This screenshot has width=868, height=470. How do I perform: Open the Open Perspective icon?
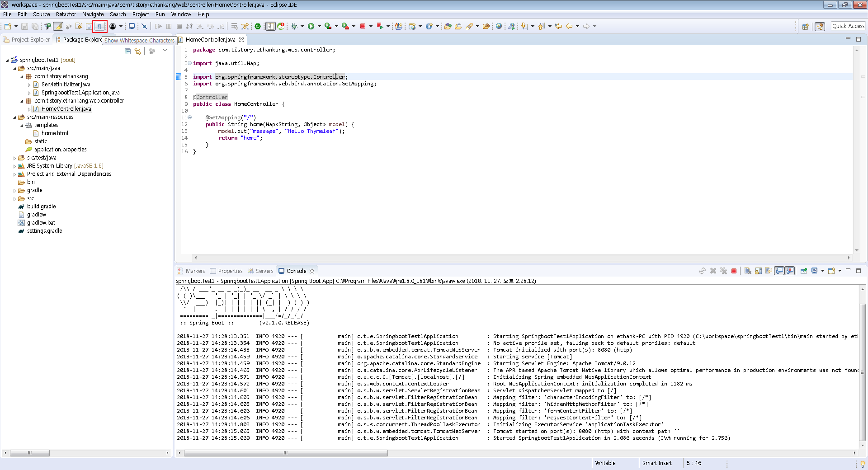pos(805,26)
